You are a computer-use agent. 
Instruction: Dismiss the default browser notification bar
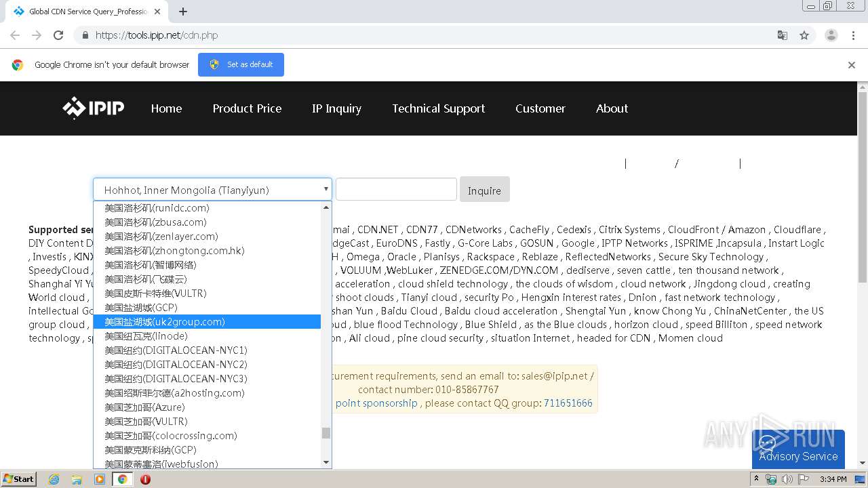[x=852, y=65]
